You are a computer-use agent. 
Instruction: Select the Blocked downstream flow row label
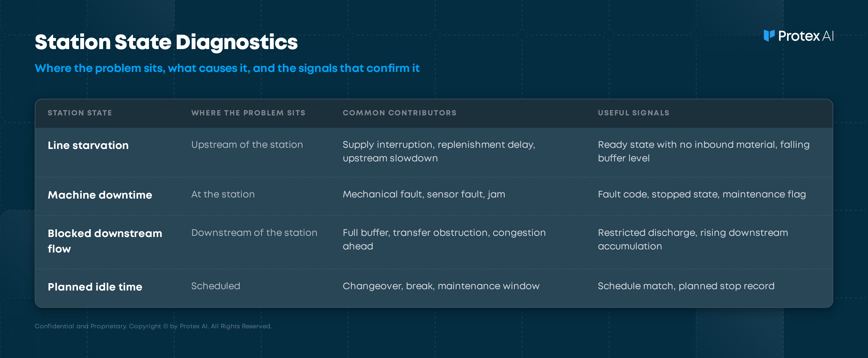point(105,241)
